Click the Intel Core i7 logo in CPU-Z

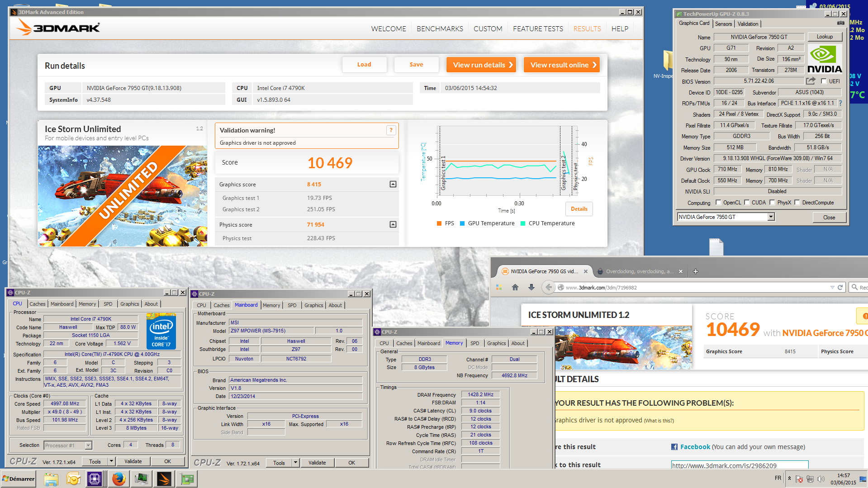[x=161, y=332]
